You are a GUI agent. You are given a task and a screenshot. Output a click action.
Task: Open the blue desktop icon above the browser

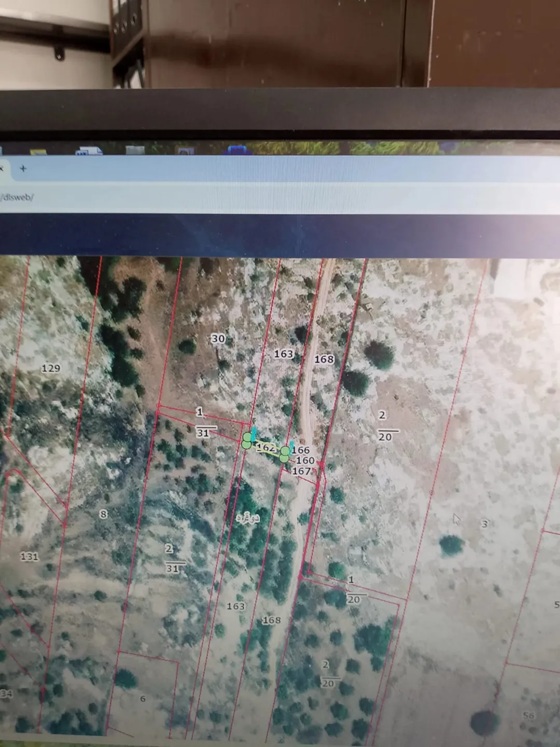pyautogui.click(x=237, y=150)
